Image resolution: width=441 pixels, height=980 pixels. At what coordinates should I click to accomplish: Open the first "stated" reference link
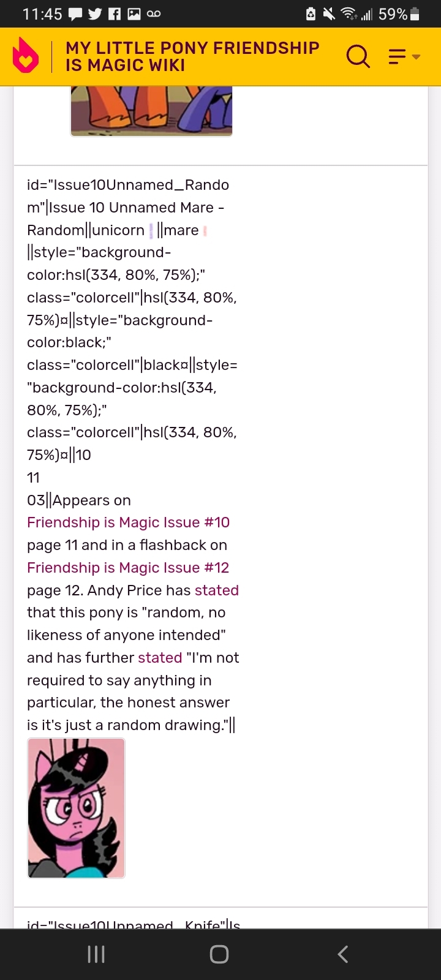point(217,590)
